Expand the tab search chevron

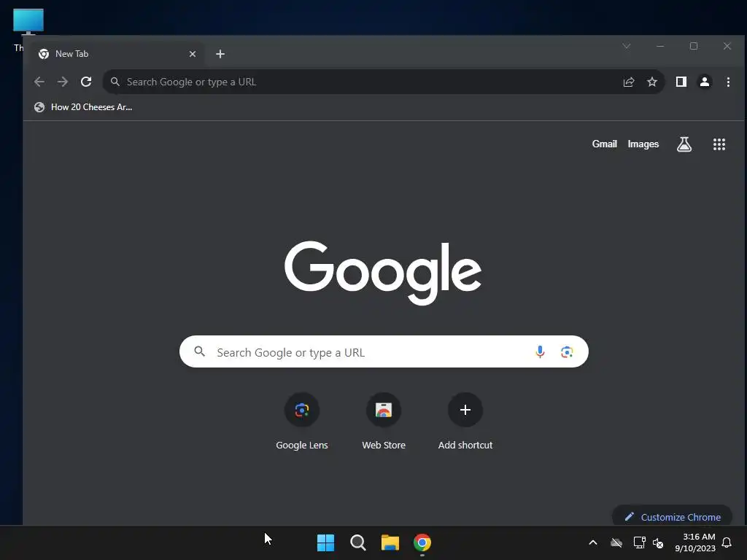[x=627, y=46]
